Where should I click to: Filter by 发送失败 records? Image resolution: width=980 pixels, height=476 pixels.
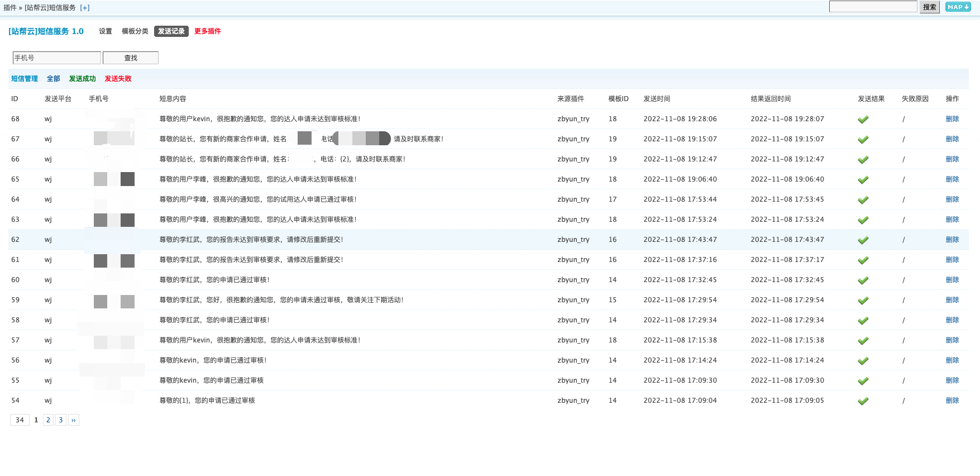118,79
